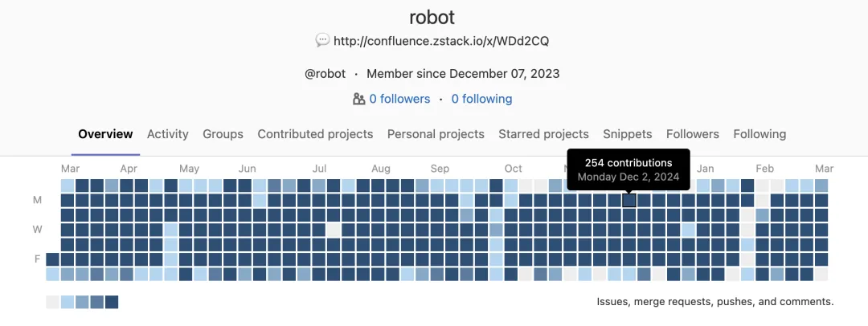This screenshot has height=326, width=868.
Task: Open the Starred projects tab
Action: (543, 134)
